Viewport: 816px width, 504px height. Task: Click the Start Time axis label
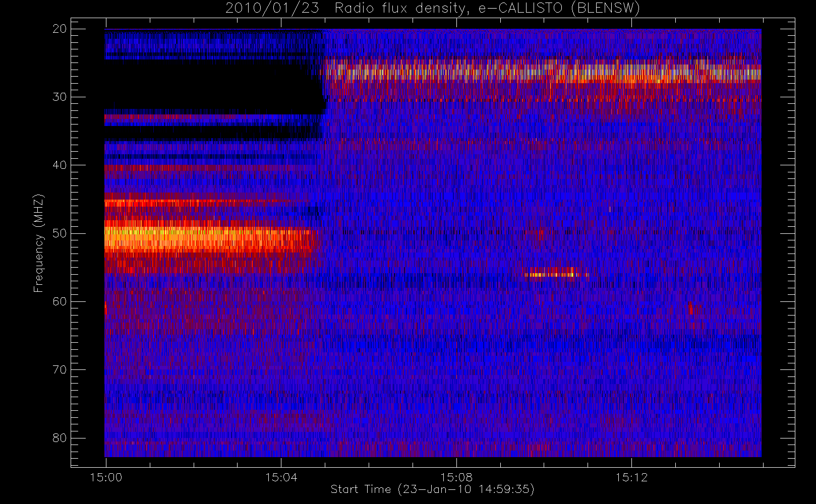[432, 489]
